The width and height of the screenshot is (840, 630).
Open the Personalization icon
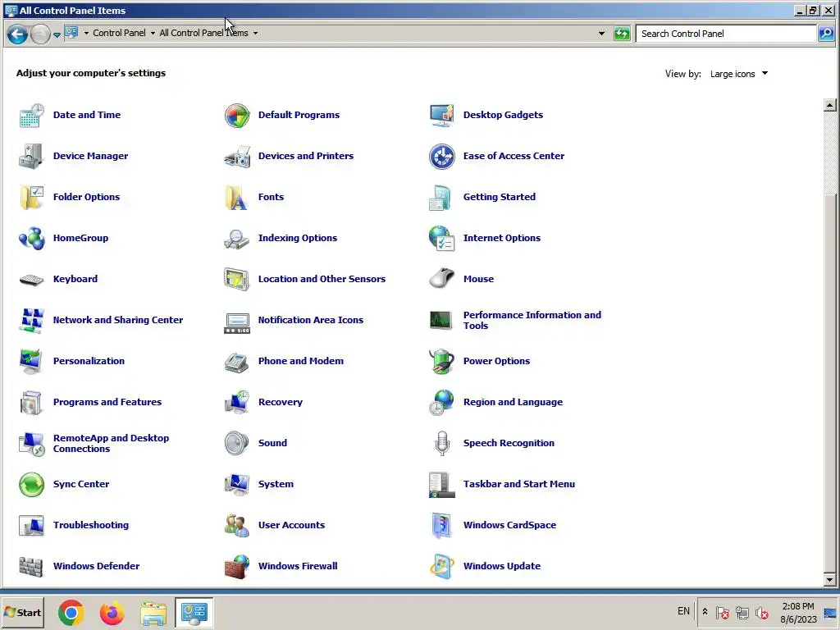(31, 361)
